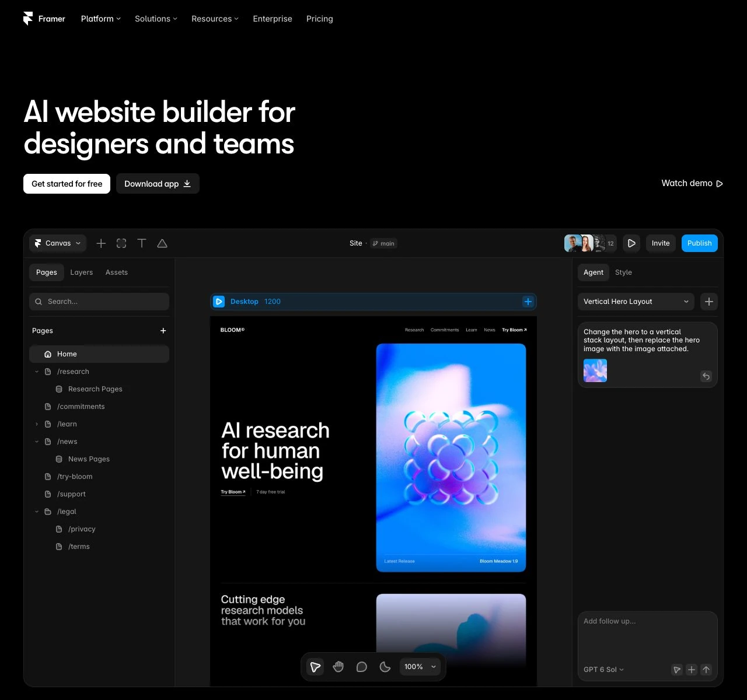This screenshot has width=747, height=700.
Task: Open the GPT 6 Sol model selector
Action: [603, 670]
